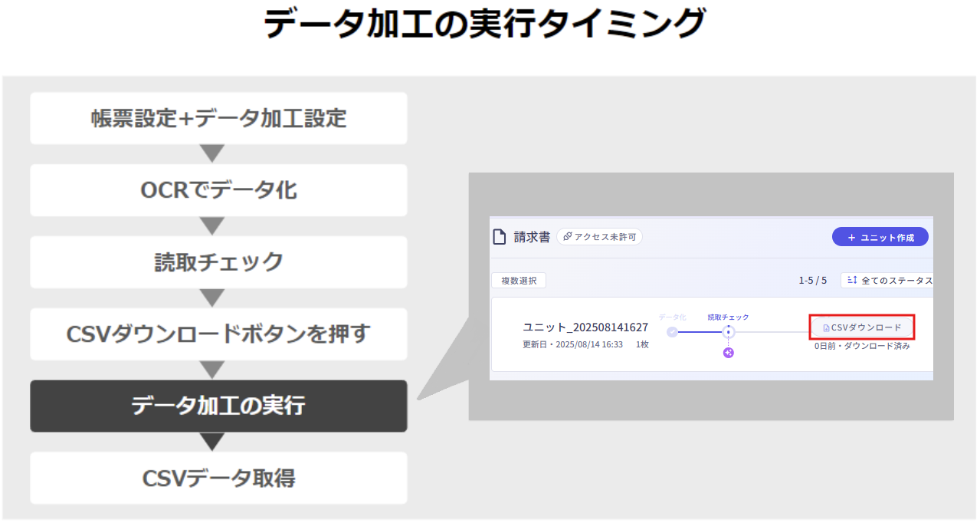Open the 全てのステータス status filter dropdown

point(889,281)
